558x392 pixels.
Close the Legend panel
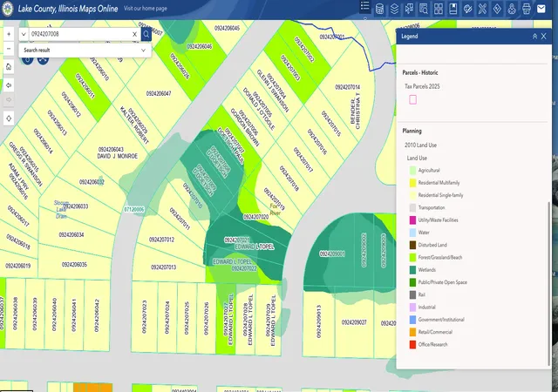[543, 37]
